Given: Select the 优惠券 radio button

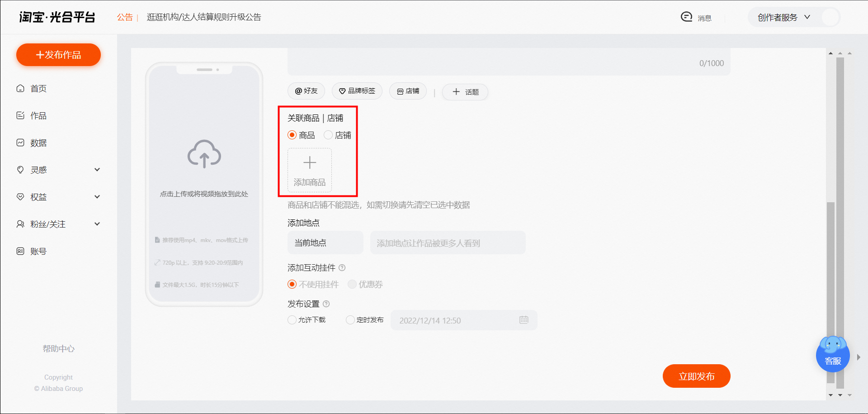Looking at the screenshot, I should coord(352,284).
